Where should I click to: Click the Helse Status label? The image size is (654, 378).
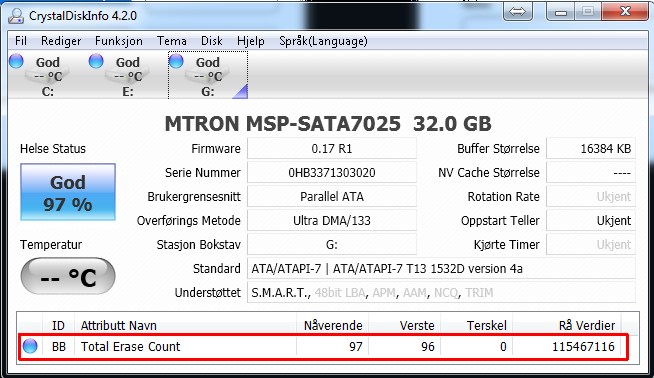53,149
